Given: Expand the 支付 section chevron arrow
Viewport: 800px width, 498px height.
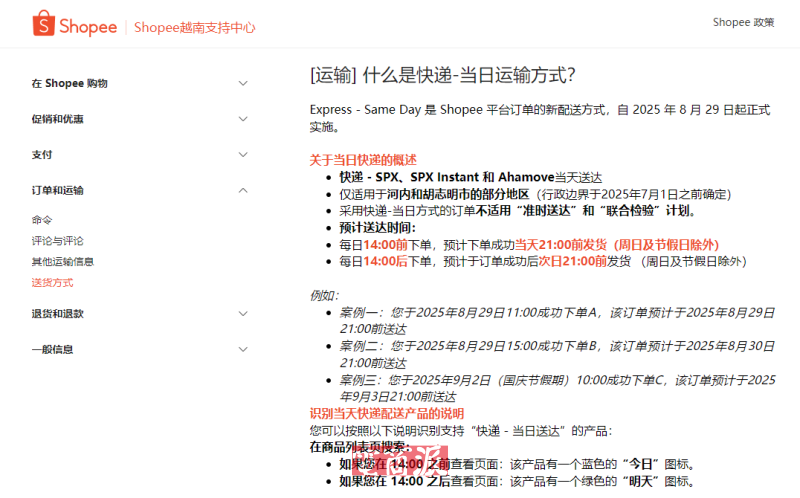Looking at the screenshot, I should point(243,155).
